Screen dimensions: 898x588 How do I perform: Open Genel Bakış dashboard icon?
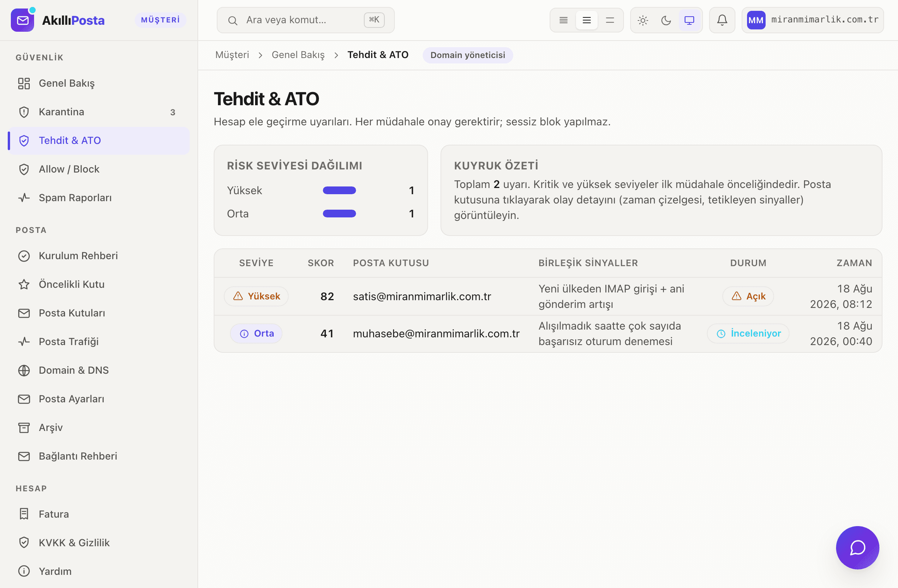[x=24, y=83]
